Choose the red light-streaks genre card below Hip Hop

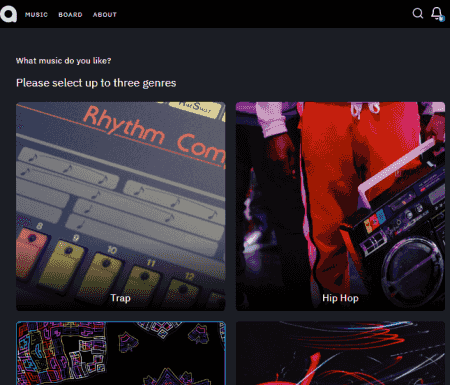(340, 353)
